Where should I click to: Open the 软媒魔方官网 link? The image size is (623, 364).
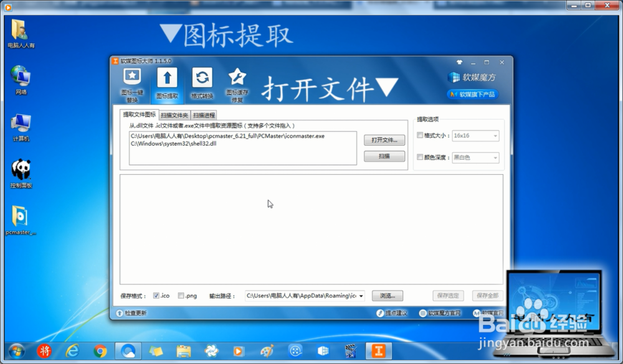[x=440, y=313]
